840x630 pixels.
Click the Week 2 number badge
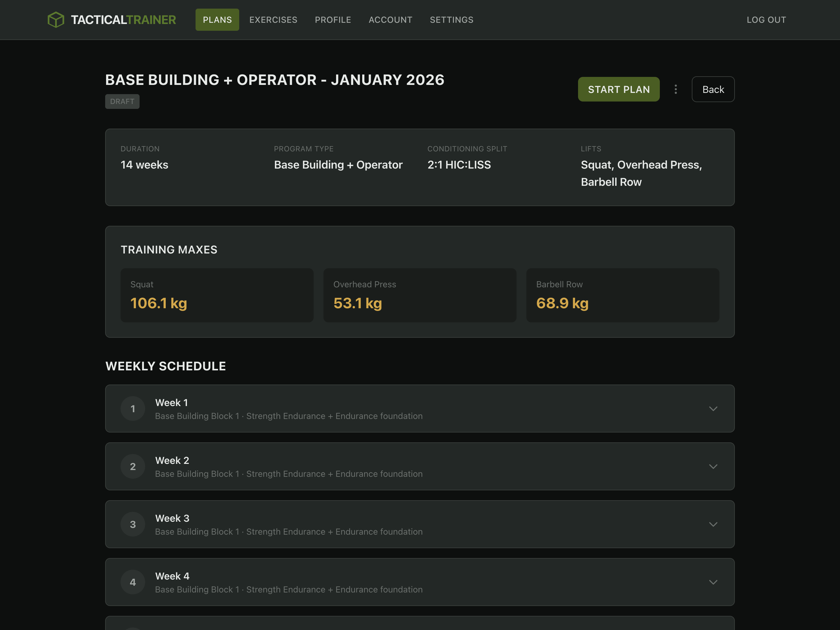133,466
